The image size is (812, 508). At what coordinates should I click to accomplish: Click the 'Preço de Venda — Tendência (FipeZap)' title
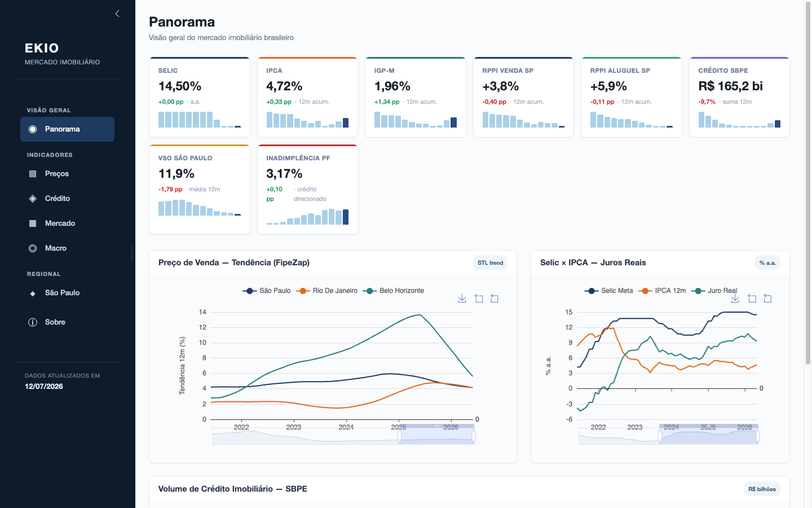234,262
